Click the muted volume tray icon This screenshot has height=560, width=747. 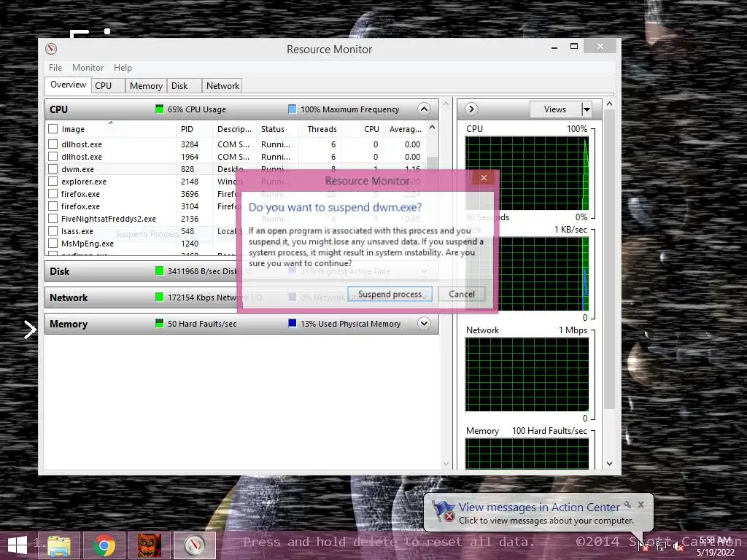point(678,547)
